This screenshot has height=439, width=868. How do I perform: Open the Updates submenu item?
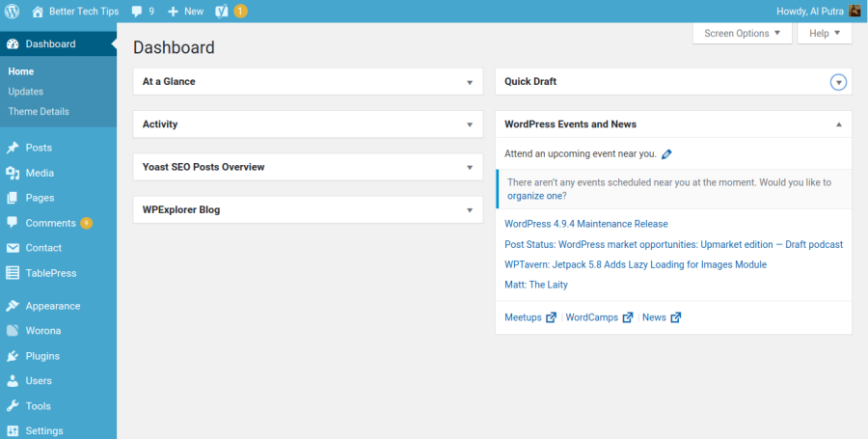(26, 92)
